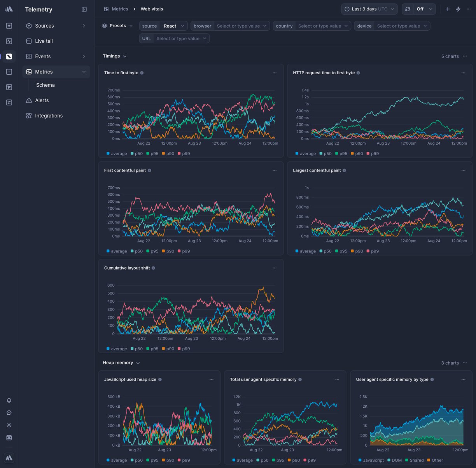Open Schema under Metrics
Viewport: 476px width, 468px height.
[x=45, y=85]
